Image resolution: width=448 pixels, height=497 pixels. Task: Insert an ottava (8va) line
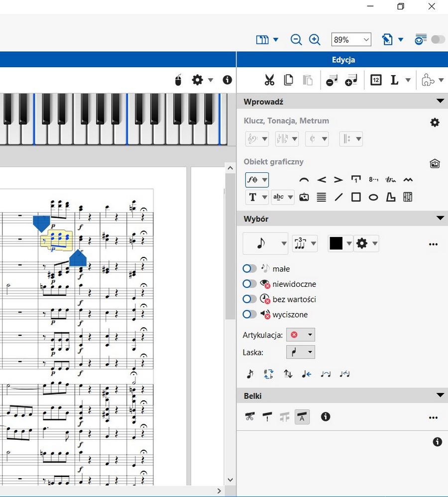(373, 180)
